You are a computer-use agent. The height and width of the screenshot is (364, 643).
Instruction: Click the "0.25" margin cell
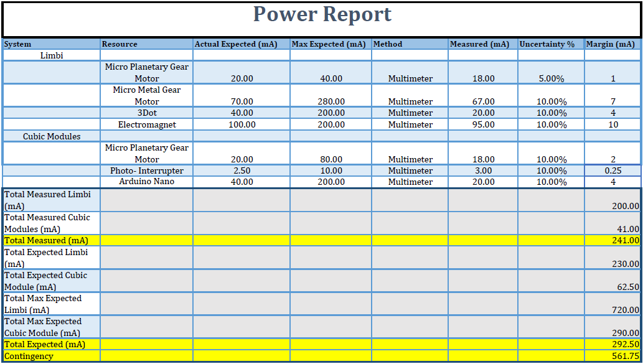(613, 170)
